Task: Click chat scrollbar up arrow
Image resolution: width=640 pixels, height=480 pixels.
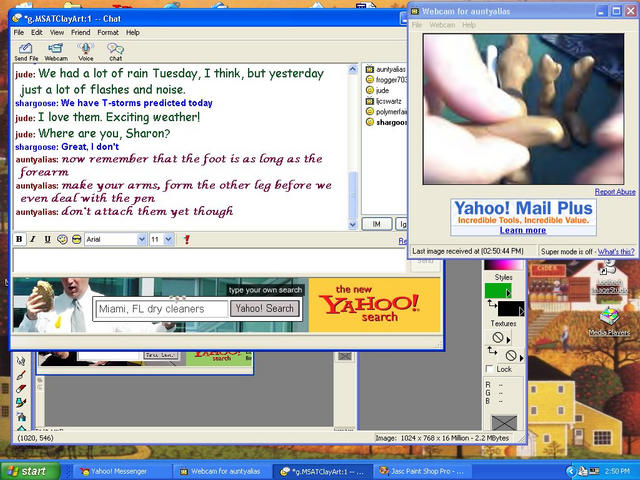Action: pos(353,69)
